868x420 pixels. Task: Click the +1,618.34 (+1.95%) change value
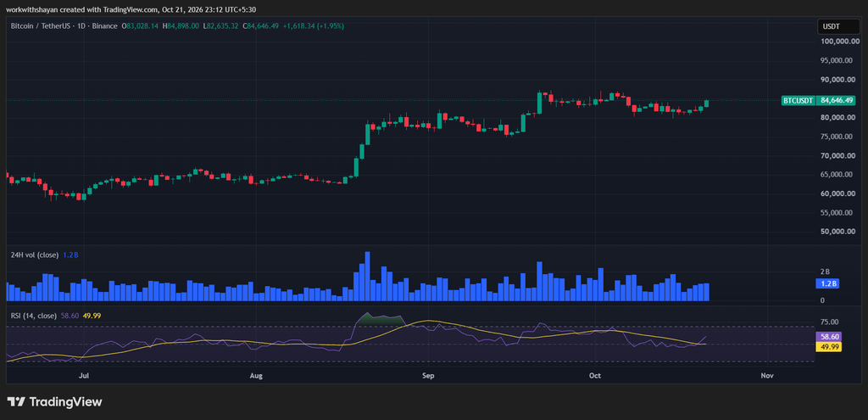[314, 25]
